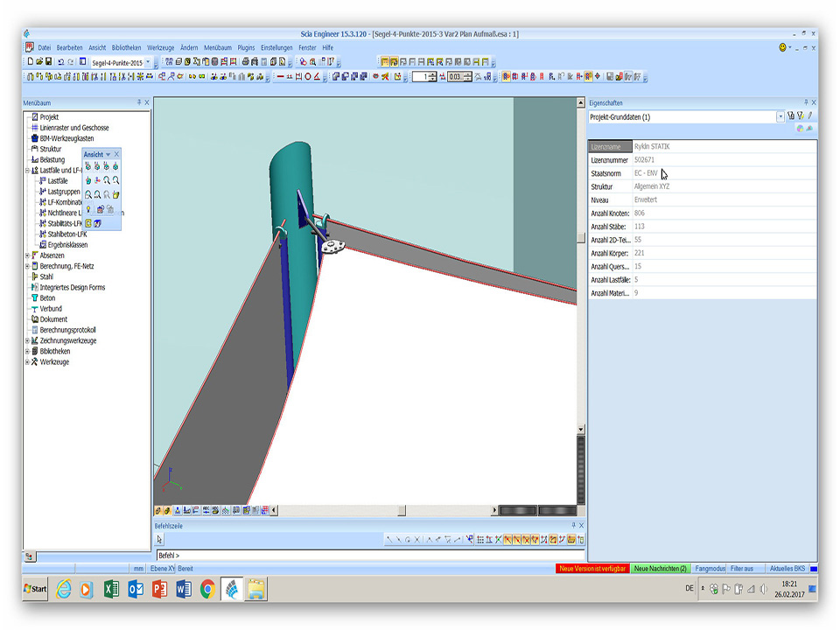Open the Einstellungen menu

tap(276, 47)
